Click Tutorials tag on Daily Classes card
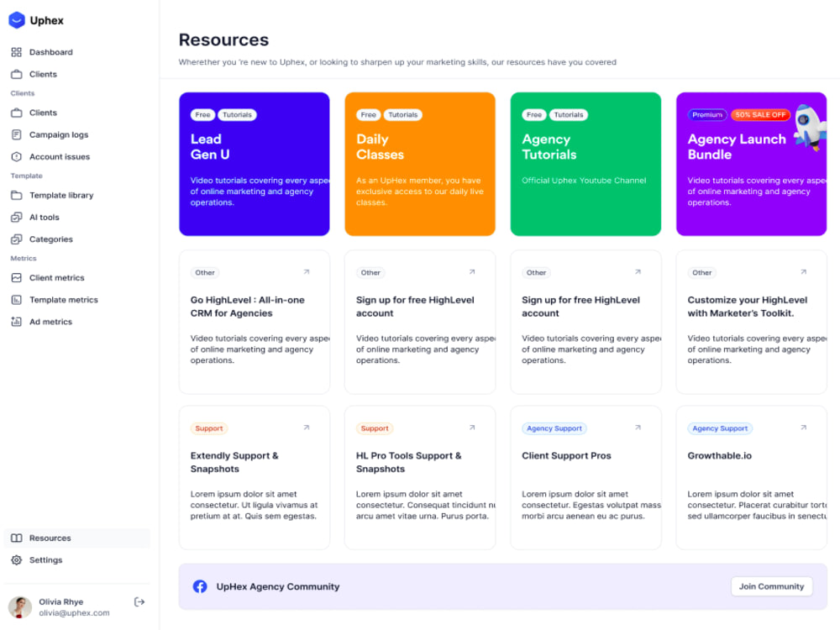 click(x=403, y=114)
